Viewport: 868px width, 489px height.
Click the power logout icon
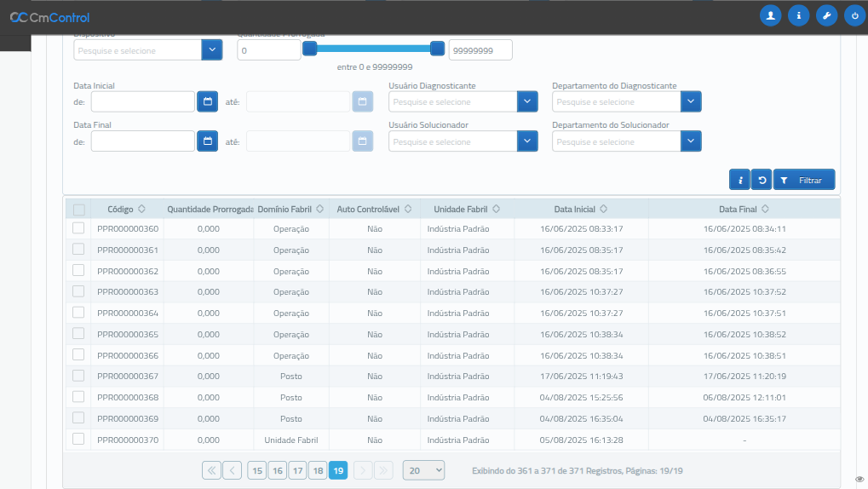[854, 15]
